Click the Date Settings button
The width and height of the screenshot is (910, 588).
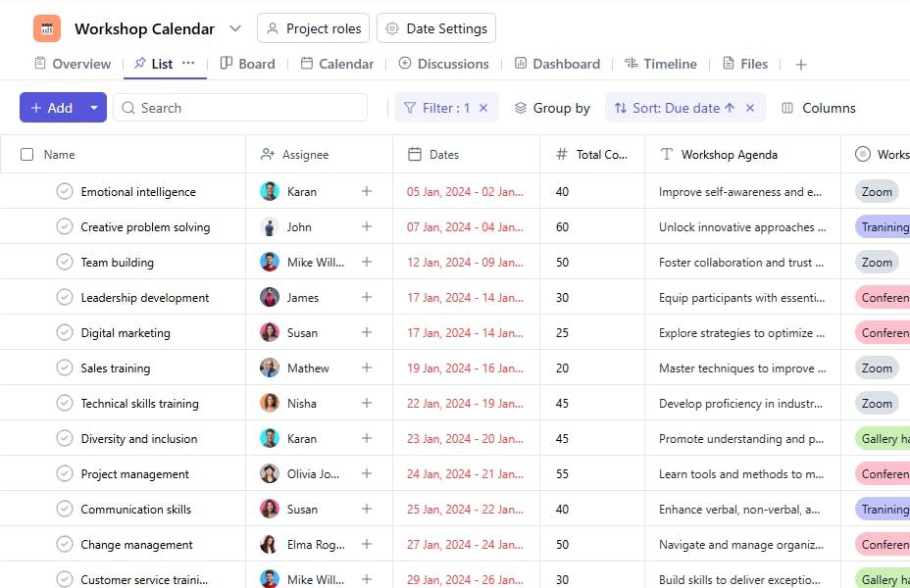pyautogui.click(x=435, y=28)
